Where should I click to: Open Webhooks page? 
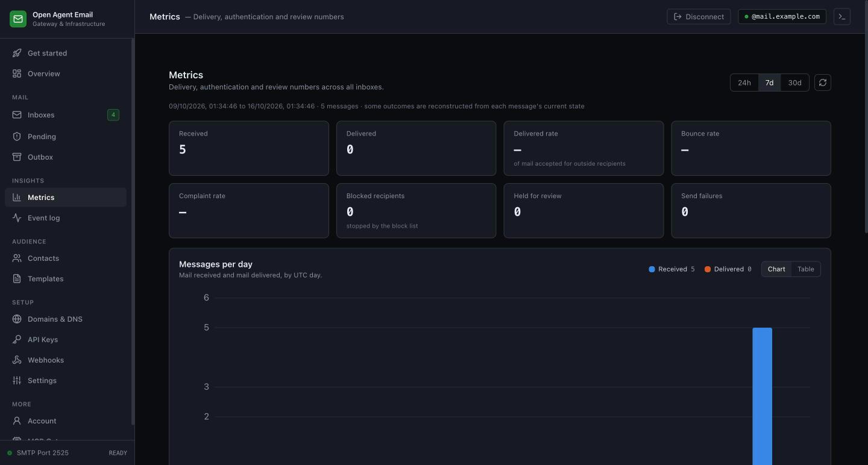[66, 360]
